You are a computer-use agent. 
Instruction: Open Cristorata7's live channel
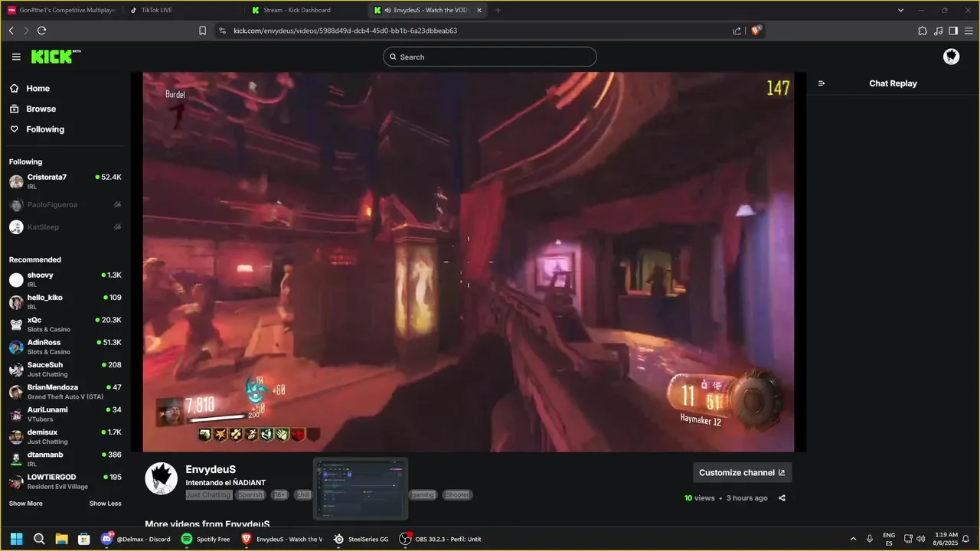click(x=64, y=181)
